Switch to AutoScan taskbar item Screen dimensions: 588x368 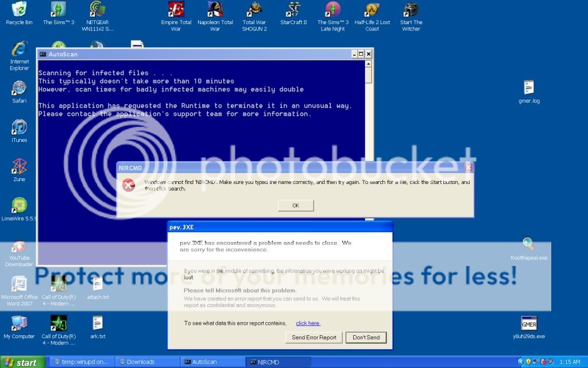[212, 362]
